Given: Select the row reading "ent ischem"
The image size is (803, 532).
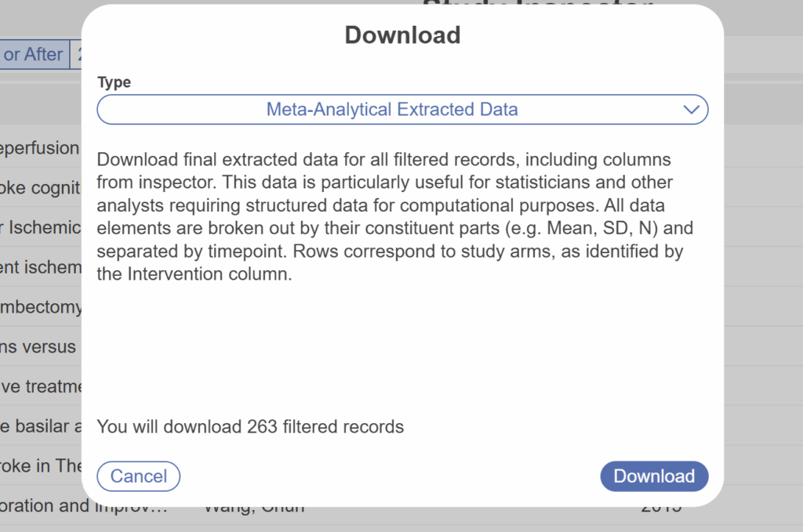Looking at the screenshot, I should coord(40,267).
